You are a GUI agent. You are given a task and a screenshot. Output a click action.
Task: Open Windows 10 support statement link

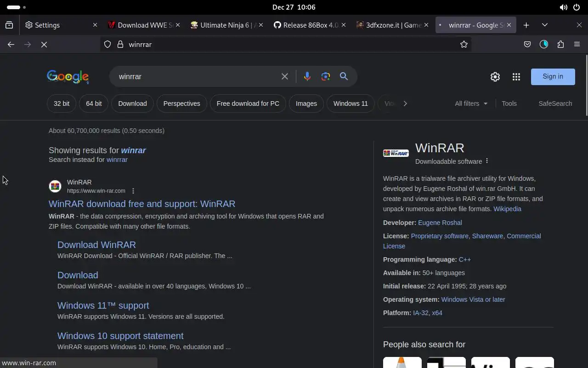click(x=120, y=336)
